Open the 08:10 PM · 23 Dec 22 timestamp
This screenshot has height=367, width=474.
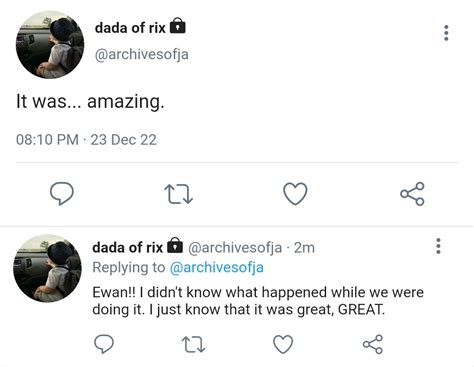click(x=86, y=140)
